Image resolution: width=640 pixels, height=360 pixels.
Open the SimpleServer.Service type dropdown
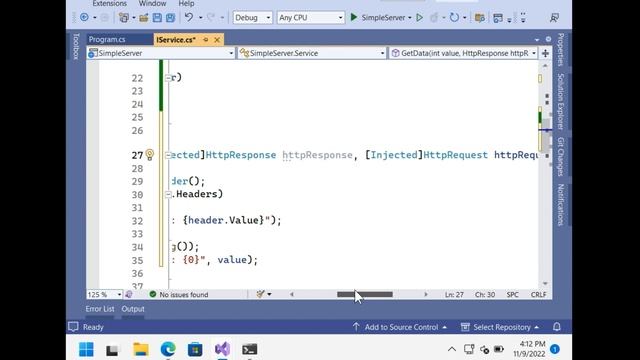pyautogui.click(x=312, y=53)
